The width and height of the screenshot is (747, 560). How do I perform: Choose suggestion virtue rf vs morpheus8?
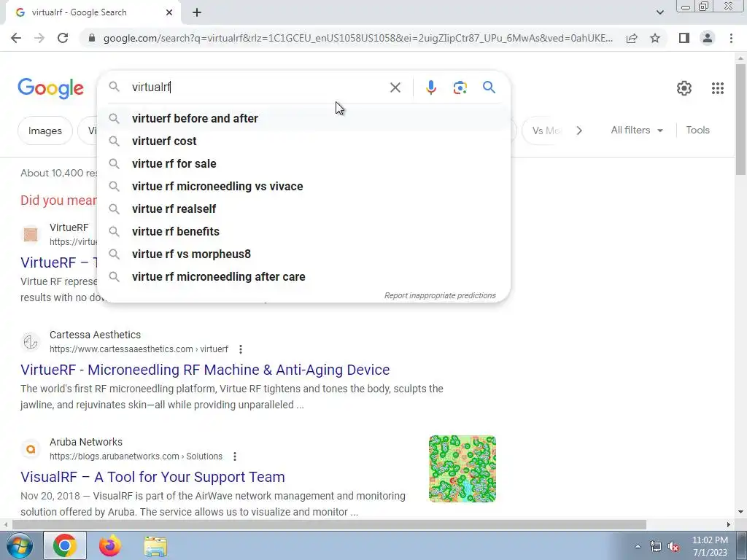303,254
